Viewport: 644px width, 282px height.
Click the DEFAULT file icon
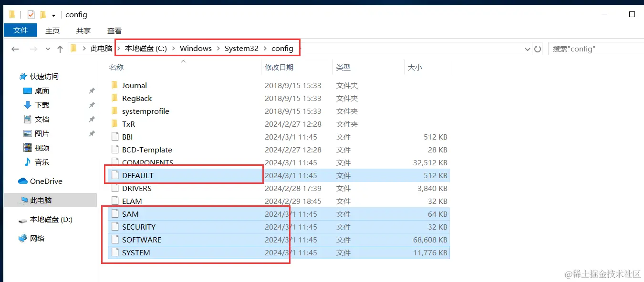114,175
